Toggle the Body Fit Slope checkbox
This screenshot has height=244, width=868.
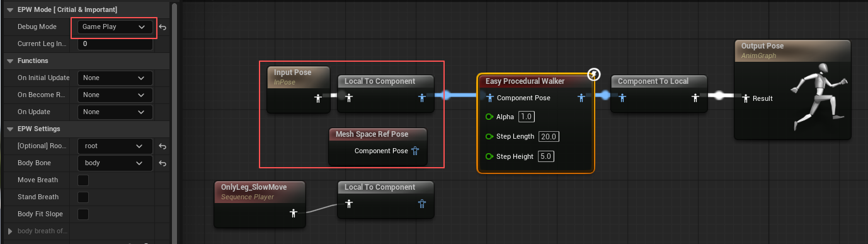pos(83,214)
